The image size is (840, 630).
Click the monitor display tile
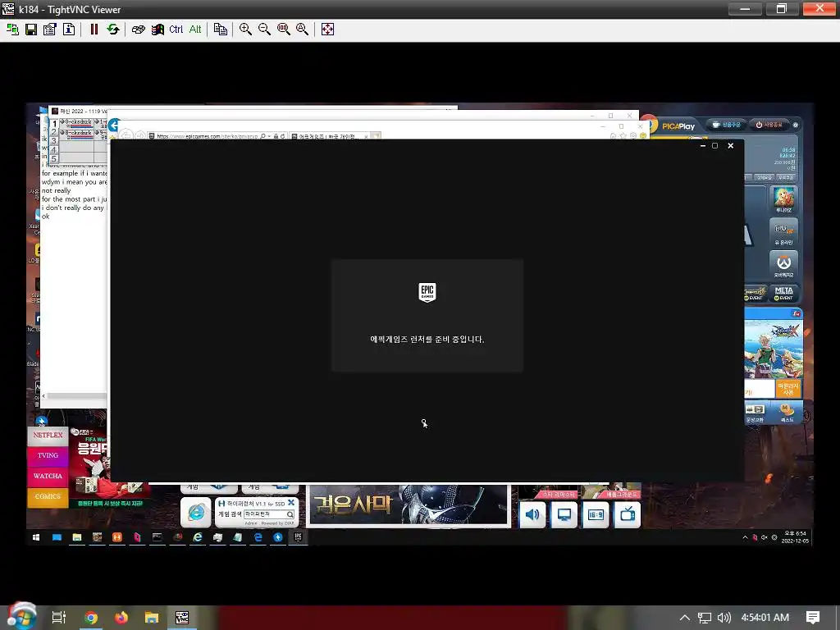pyautogui.click(x=564, y=515)
